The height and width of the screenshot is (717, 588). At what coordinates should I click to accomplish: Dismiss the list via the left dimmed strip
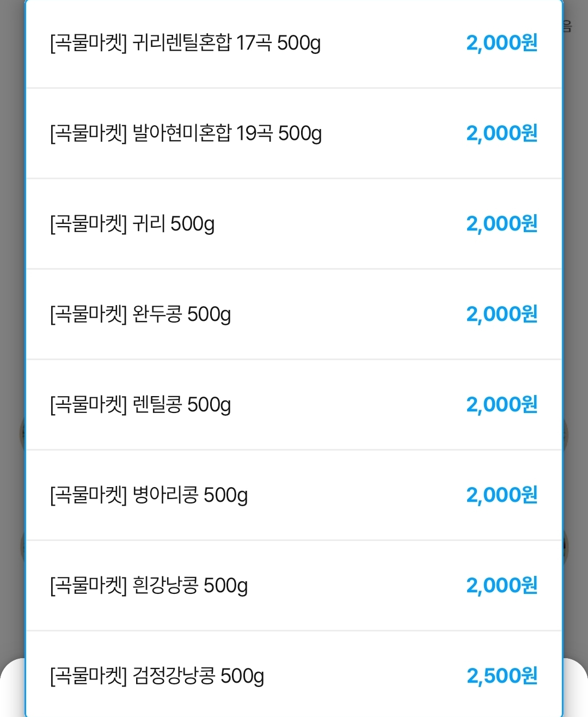click(x=11, y=272)
